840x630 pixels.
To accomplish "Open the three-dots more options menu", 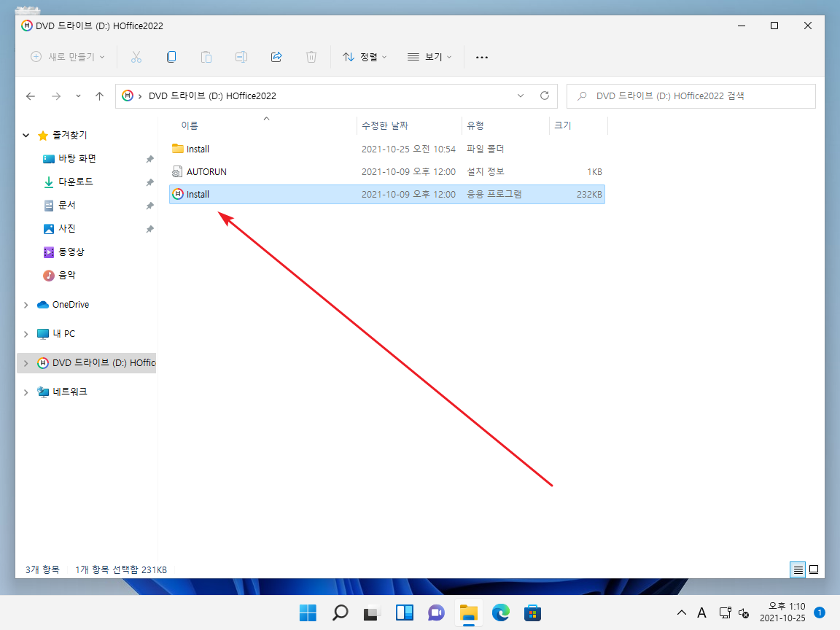I will pyautogui.click(x=481, y=57).
